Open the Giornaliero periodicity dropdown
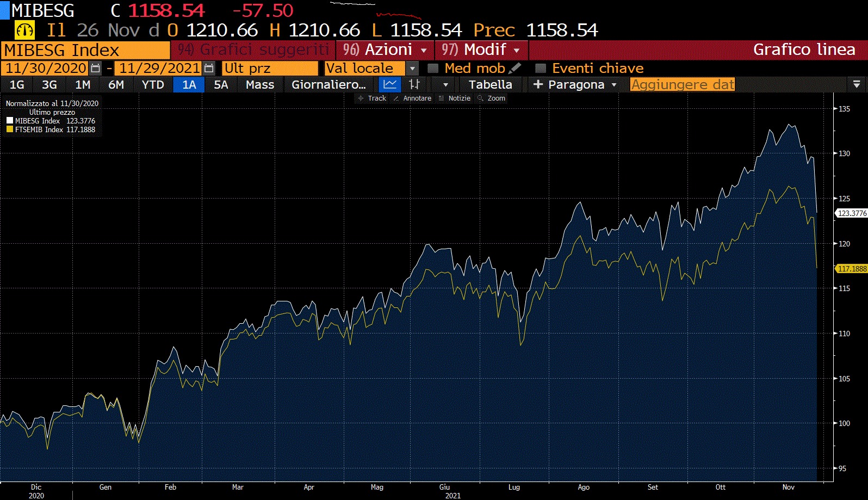 328,84
